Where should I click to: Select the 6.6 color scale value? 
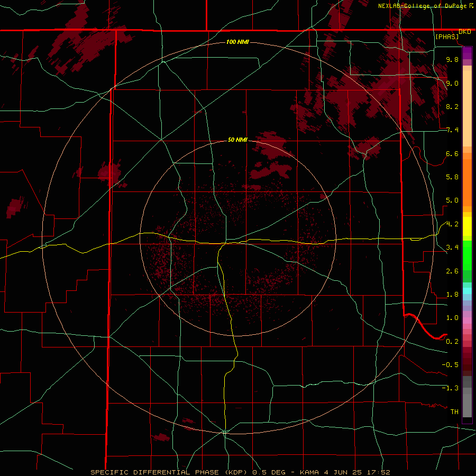(x=452, y=153)
